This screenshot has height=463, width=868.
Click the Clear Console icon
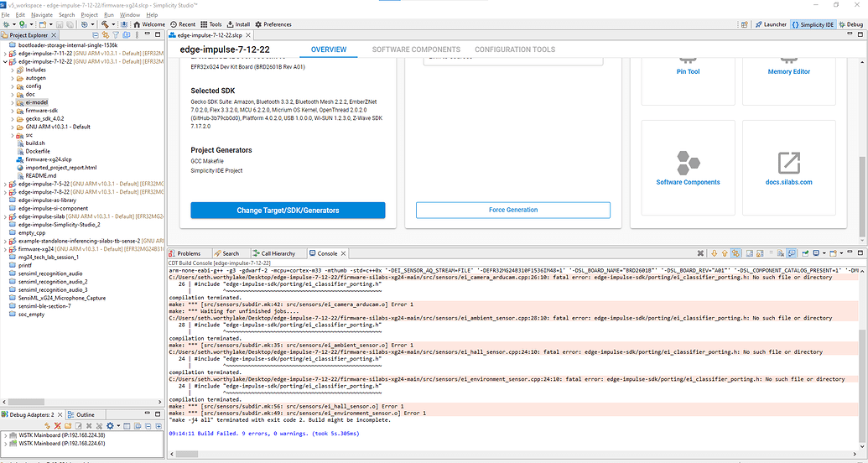(x=781, y=253)
